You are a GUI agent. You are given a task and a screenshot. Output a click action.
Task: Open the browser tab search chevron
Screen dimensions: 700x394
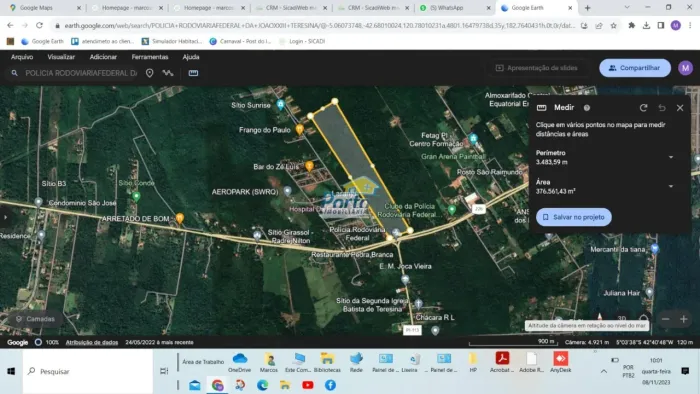627,8
